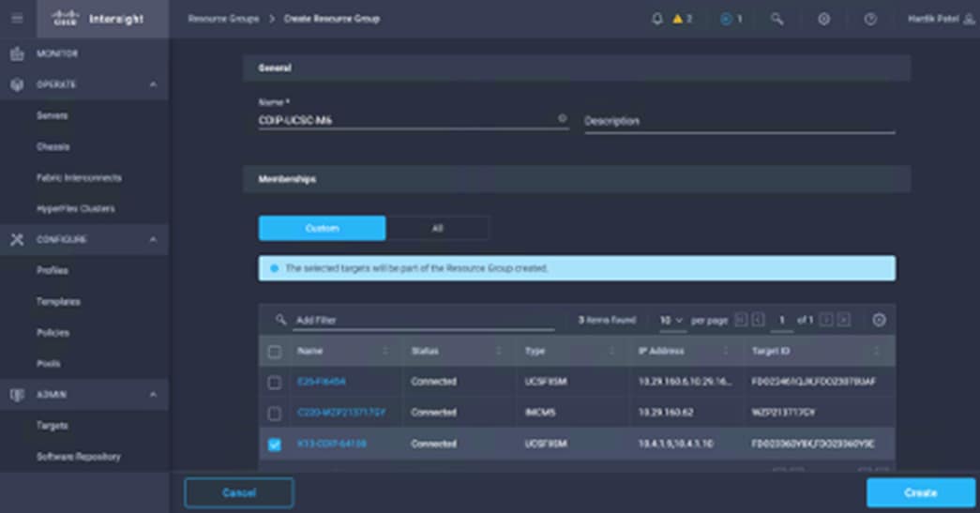Viewport: 980px width, 513px height.
Task: Click the info icon in Name field
Action: point(562,118)
